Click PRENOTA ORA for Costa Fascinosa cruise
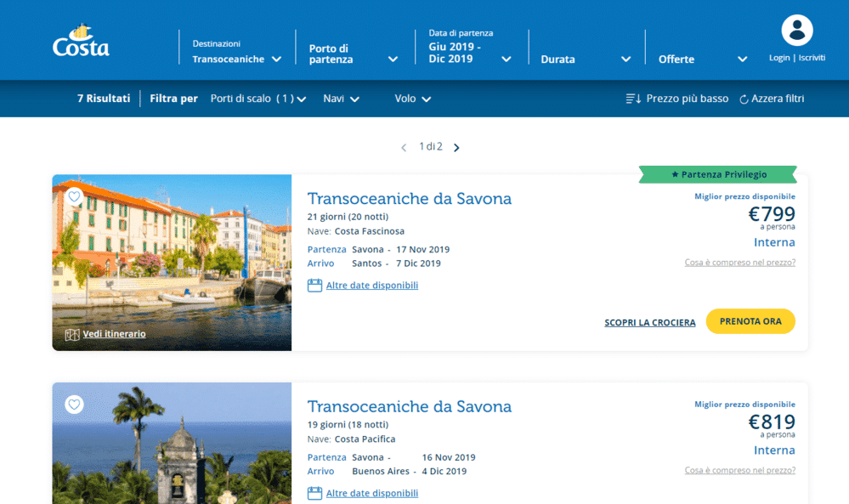The height and width of the screenshot is (504, 849). coord(750,321)
